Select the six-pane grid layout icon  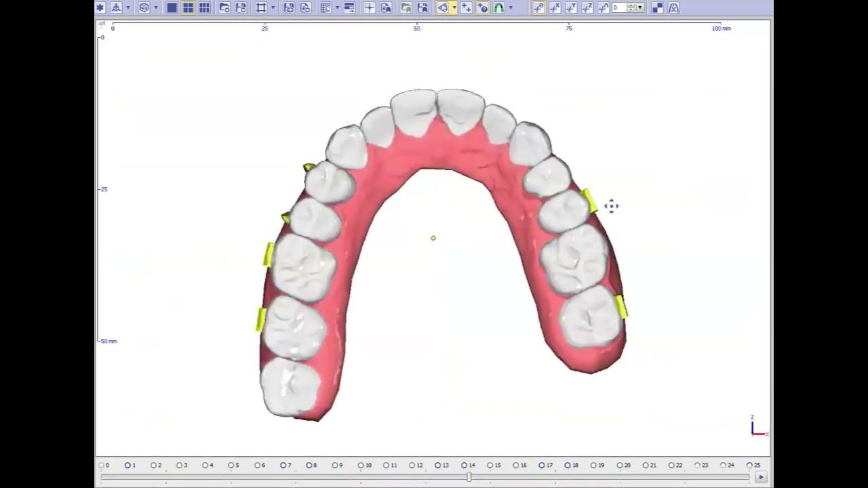point(204,8)
